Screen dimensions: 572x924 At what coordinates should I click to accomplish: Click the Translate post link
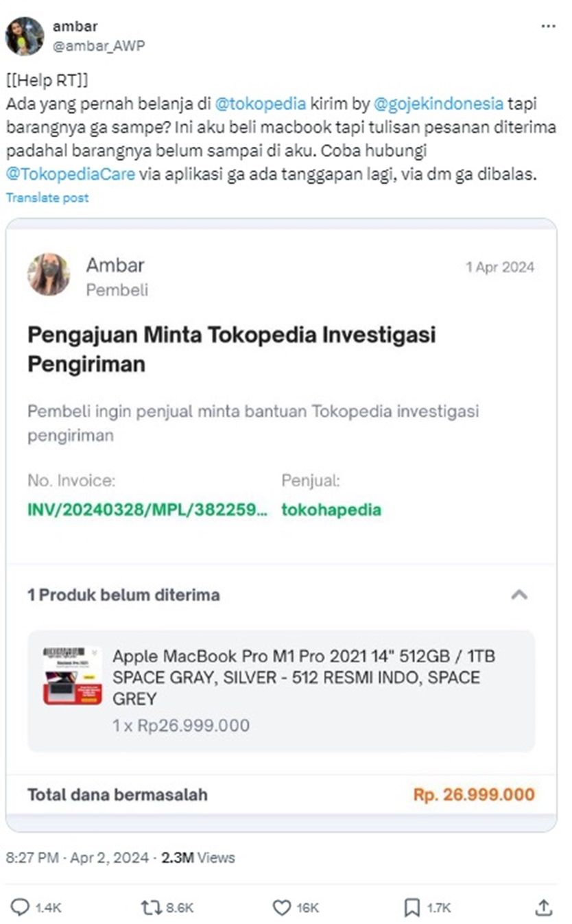coord(47,198)
